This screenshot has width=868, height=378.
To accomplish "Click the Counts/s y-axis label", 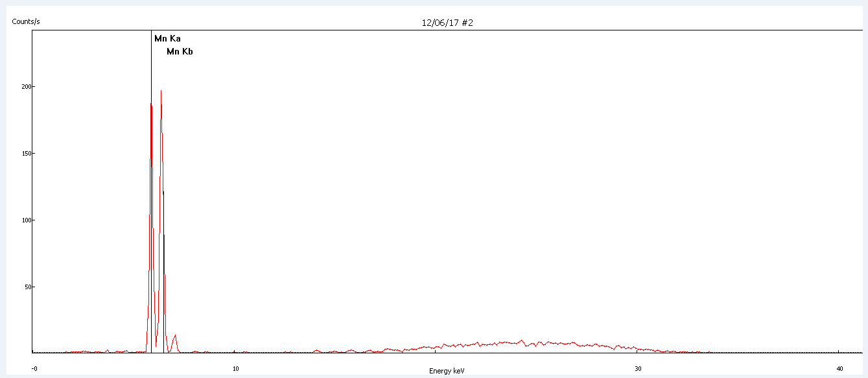I will pos(26,22).
